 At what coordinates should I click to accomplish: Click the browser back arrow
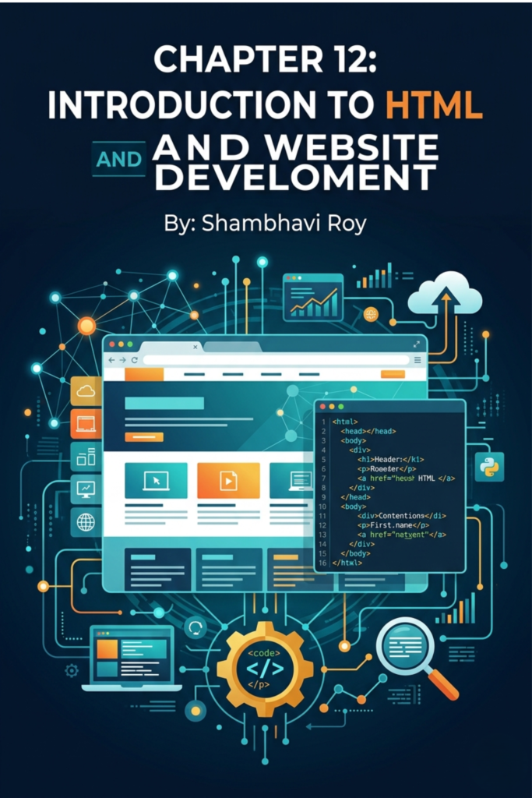coord(112,360)
